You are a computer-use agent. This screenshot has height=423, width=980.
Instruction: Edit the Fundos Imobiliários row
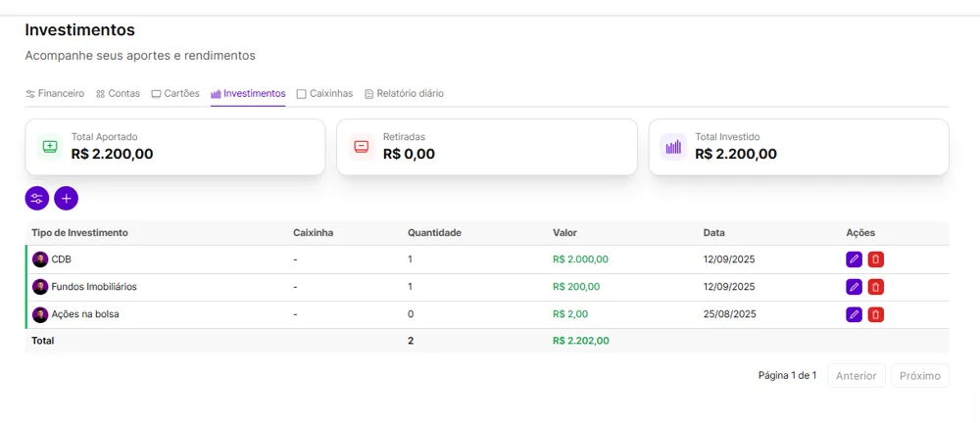point(854,287)
